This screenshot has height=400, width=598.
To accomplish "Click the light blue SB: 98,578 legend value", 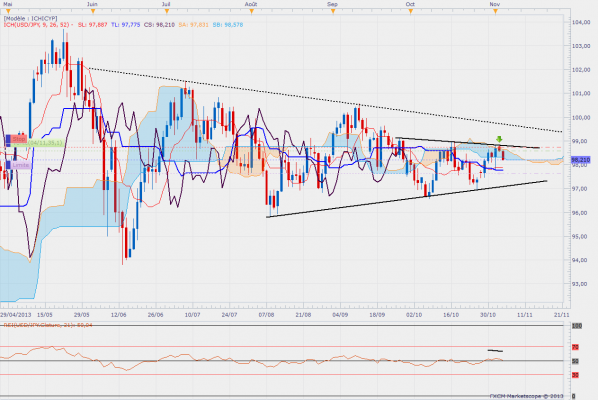I will point(228,25).
